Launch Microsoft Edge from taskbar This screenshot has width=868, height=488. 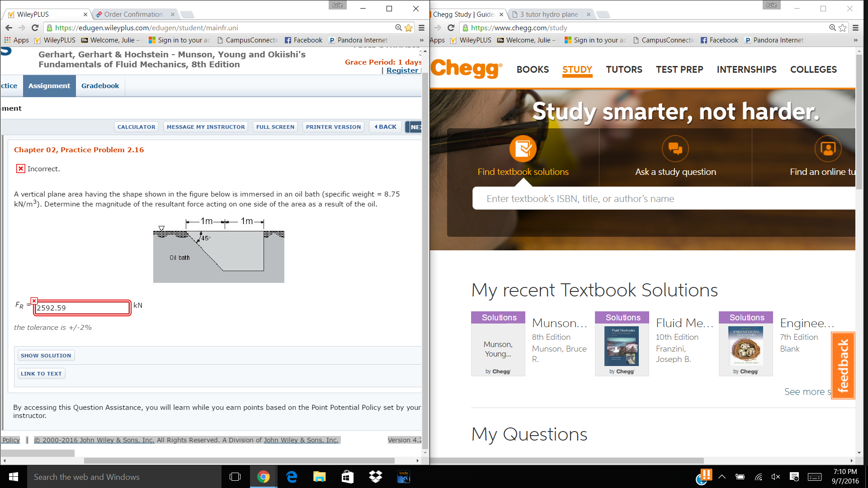click(x=292, y=477)
